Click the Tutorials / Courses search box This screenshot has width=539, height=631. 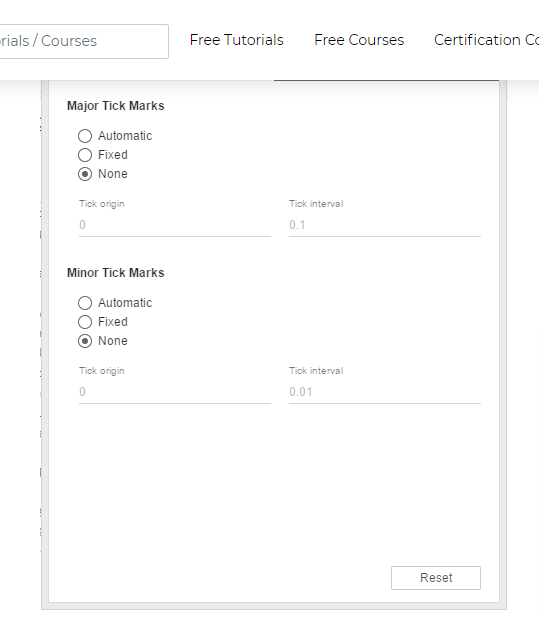pyautogui.click(x=83, y=41)
